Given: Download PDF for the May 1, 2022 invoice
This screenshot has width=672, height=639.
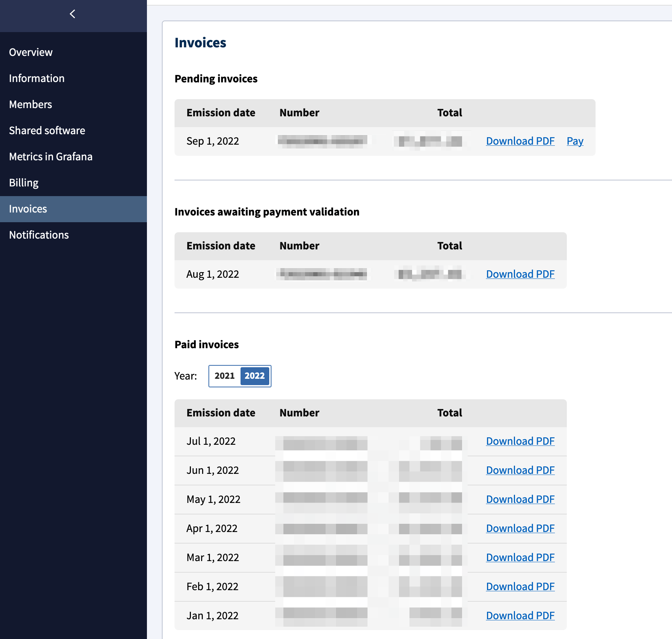Looking at the screenshot, I should [520, 499].
